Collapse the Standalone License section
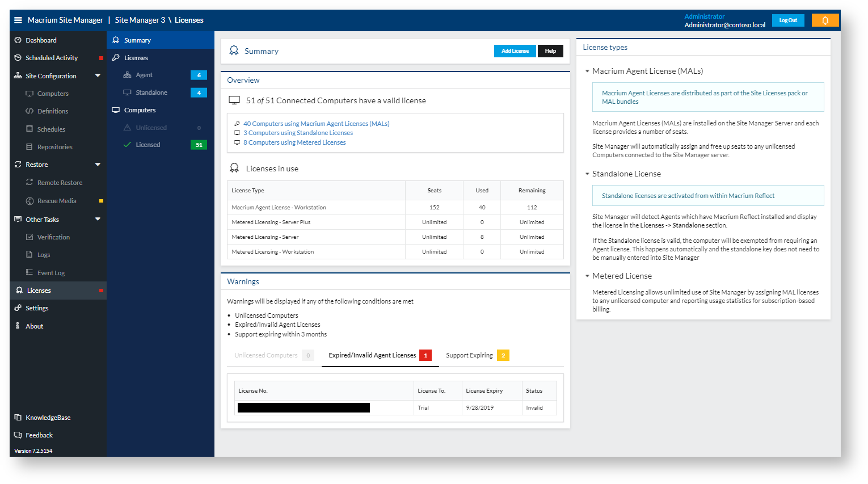The width and height of the screenshot is (868, 484). (x=587, y=174)
